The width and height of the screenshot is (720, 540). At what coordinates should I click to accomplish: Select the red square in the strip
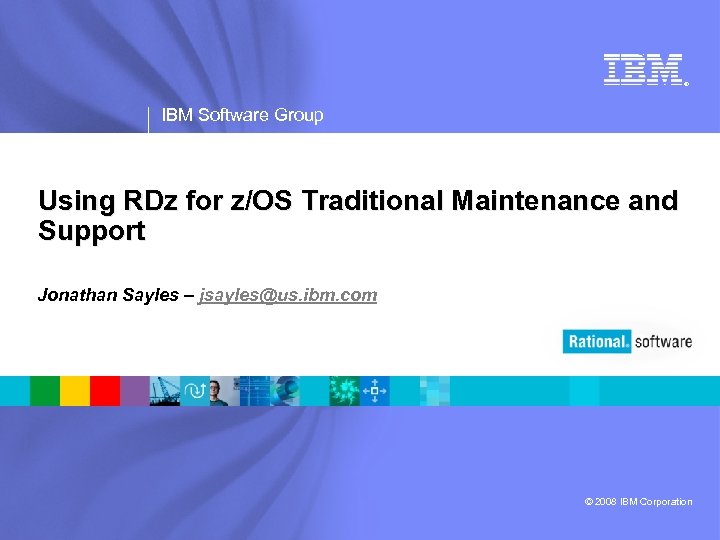click(105, 391)
